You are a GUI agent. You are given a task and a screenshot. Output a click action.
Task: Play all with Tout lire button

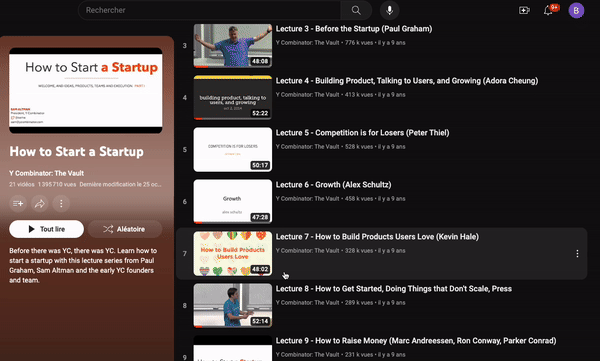tap(46, 229)
